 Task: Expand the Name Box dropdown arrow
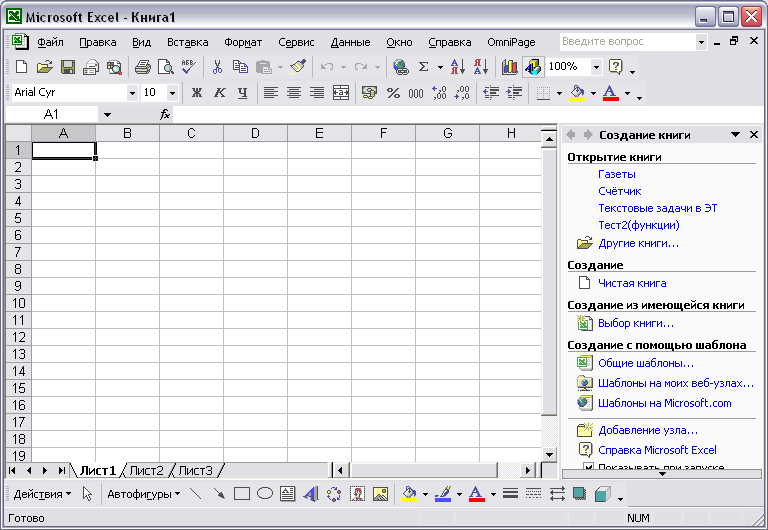click(x=107, y=115)
